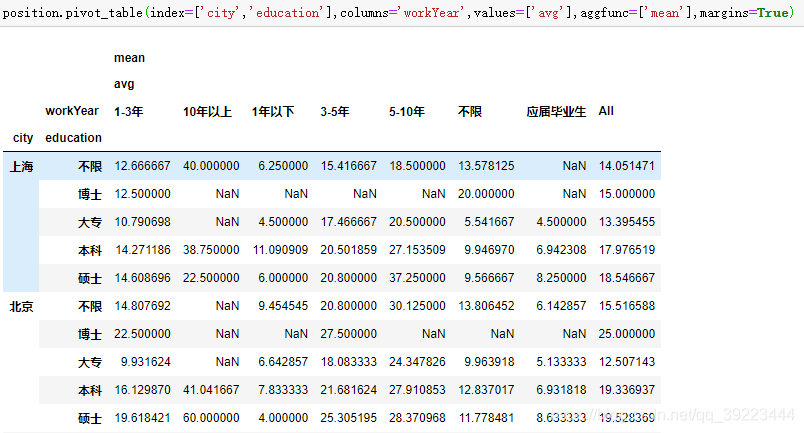Screen dimensions: 804x433
Task: Select cell value 6.142857
Action: tap(561, 306)
